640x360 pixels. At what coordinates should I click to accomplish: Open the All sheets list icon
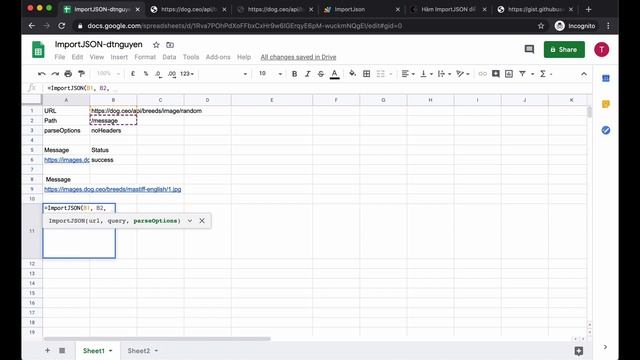[x=62, y=351]
